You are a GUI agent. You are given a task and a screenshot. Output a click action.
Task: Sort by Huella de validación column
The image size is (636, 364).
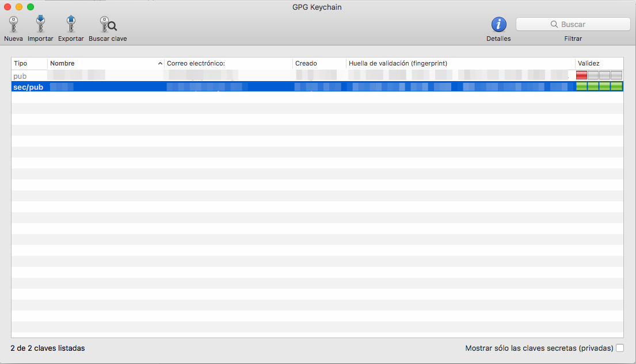pos(460,63)
